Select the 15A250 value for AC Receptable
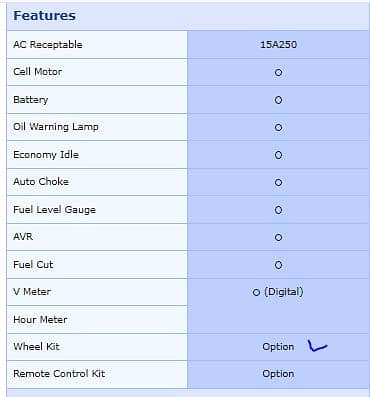Viewport: 370px width, 397px height. [x=278, y=44]
